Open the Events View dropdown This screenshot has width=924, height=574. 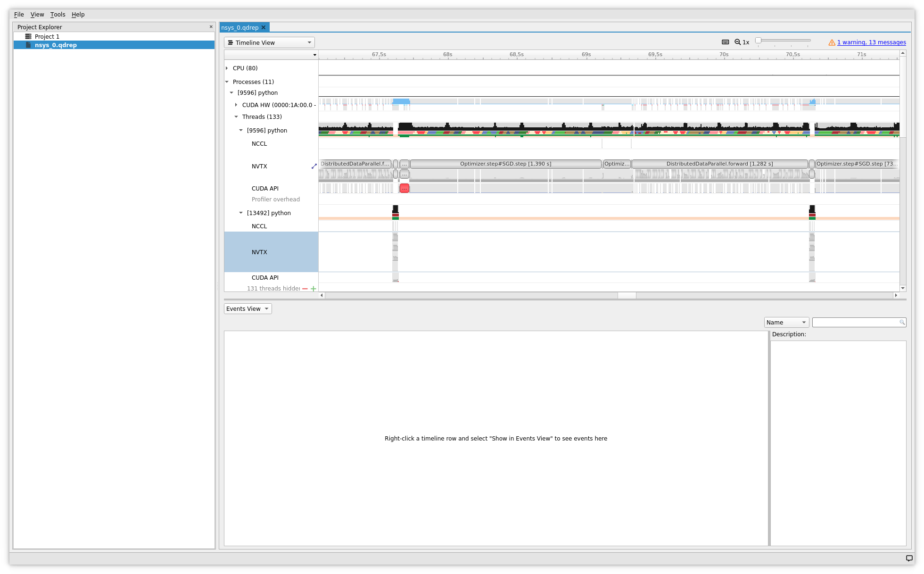[x=247, y=308]
